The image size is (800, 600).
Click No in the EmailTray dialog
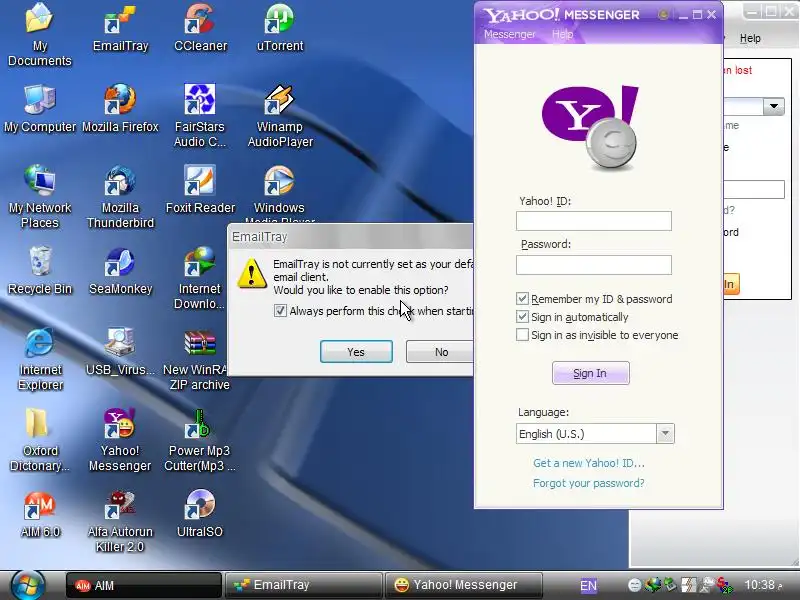pyautogui.click(x=440, y=352)
